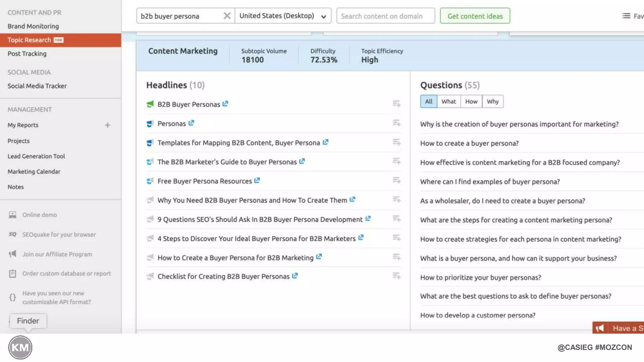
Task: Expand the United States (Desktop) dropdown
Action: (283, 16)
